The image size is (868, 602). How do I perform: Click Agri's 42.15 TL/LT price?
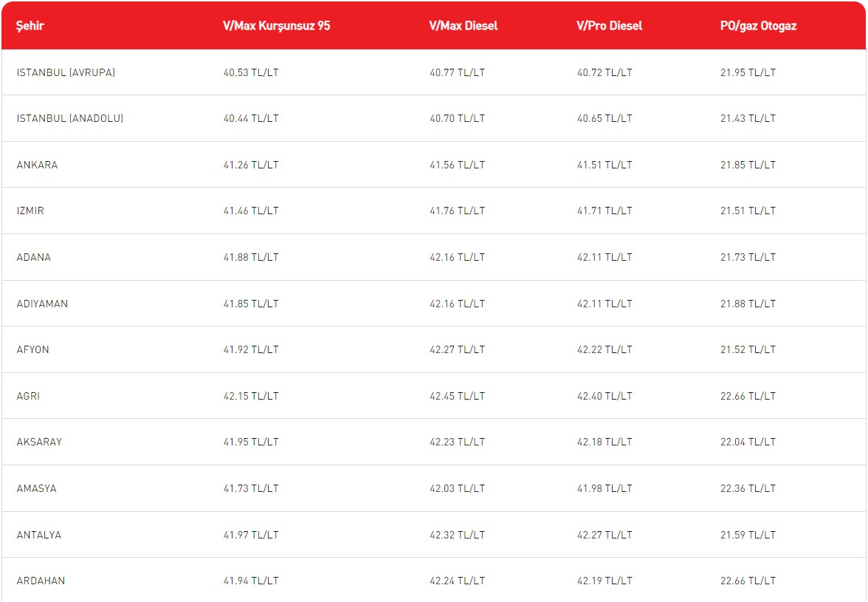coord(251,397)
